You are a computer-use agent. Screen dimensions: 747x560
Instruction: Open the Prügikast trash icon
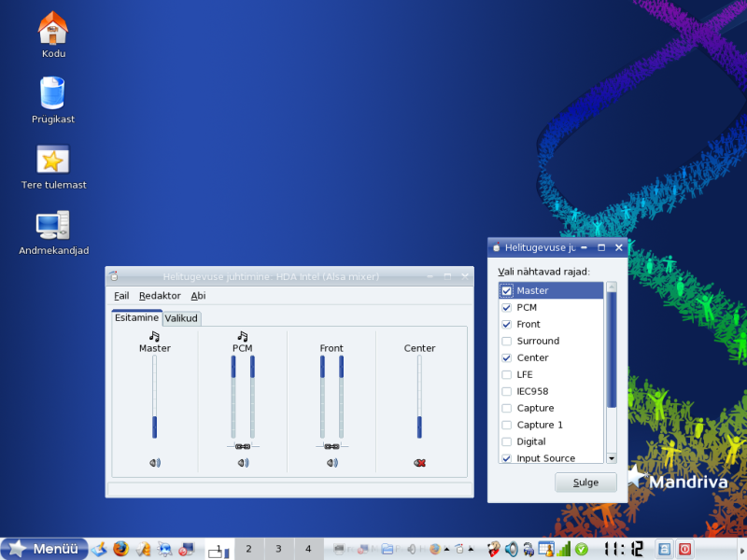(x=53, y=100)
